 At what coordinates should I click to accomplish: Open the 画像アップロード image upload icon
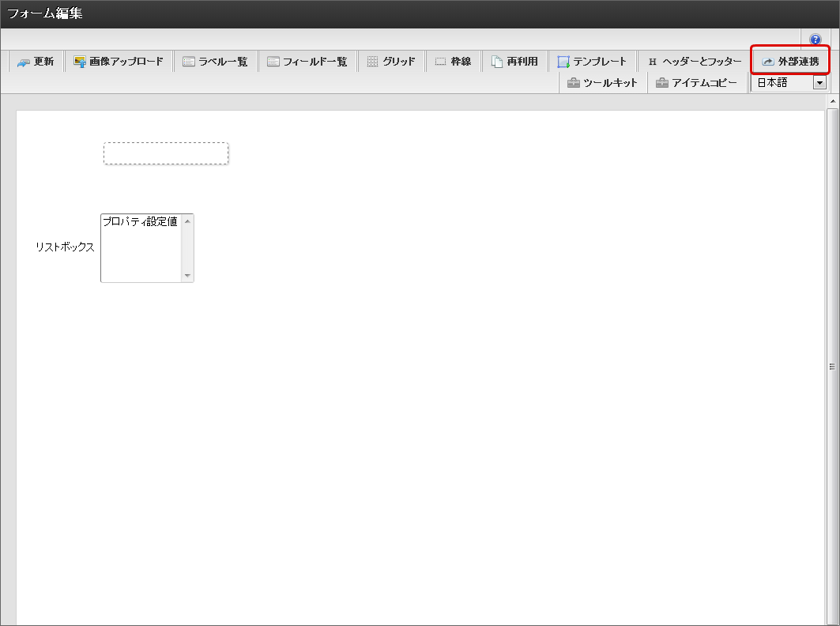pyautogui.click(x=80, y=62)
